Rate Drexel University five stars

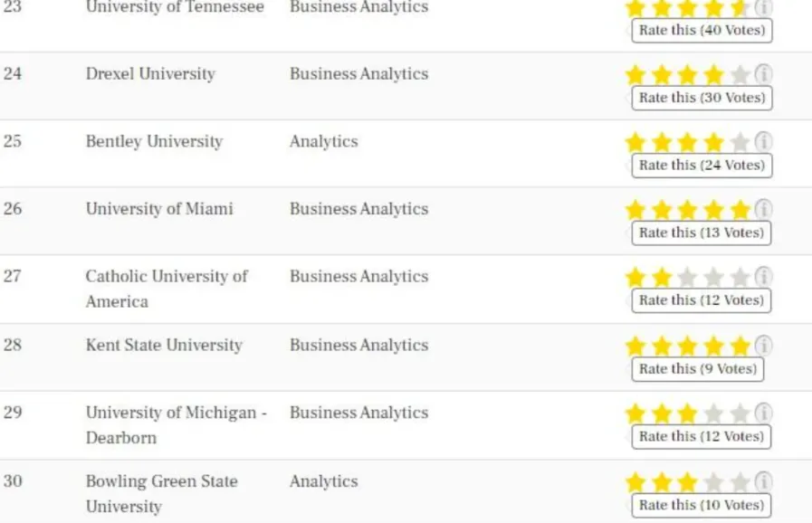[x=740, y=74]
